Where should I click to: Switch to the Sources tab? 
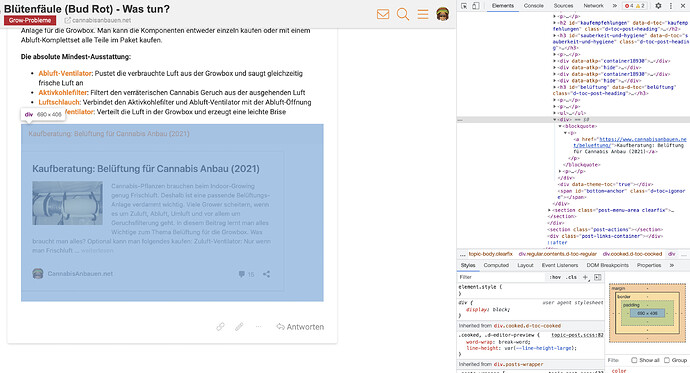point(563,6)
